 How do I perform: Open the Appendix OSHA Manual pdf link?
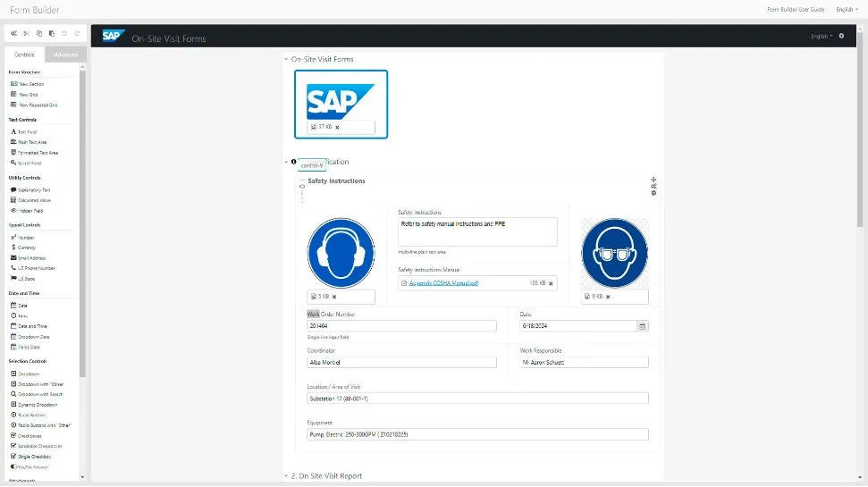pyautogui.click(x=443, y=283)
